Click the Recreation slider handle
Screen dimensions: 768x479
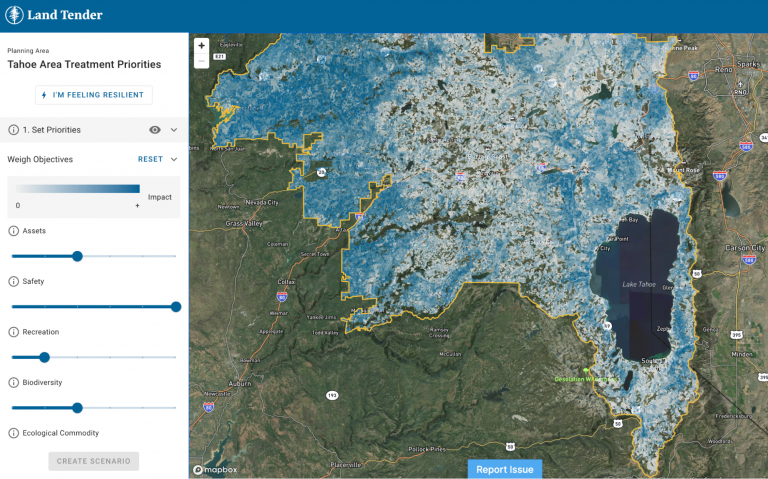coord(44,357)
